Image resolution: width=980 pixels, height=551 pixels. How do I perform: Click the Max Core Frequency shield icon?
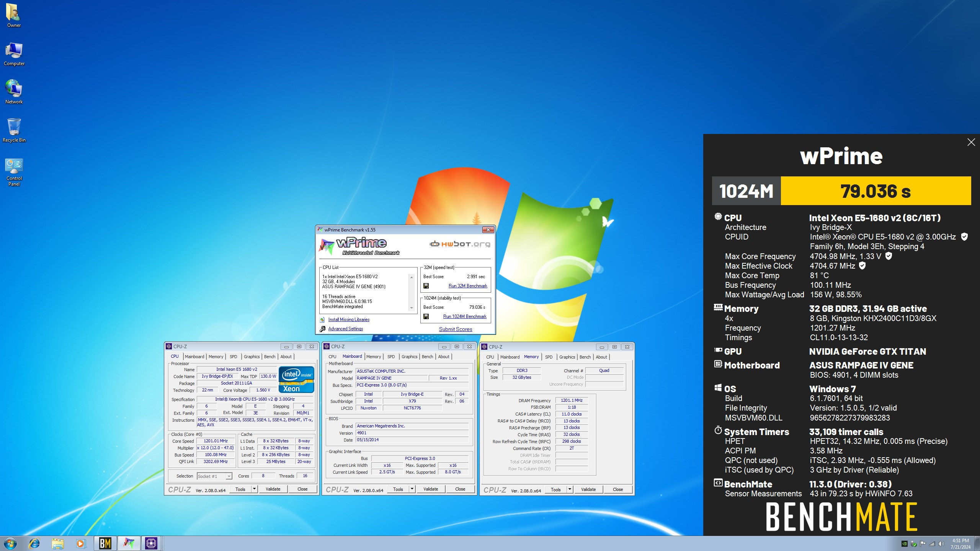[x=889, y=256]
